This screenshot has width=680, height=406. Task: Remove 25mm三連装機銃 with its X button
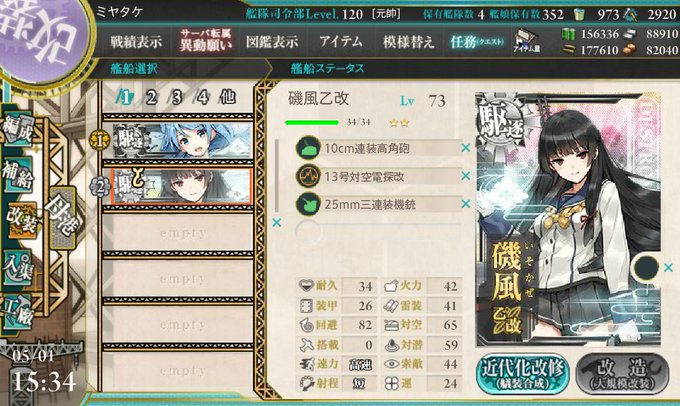tap(466, 203)
